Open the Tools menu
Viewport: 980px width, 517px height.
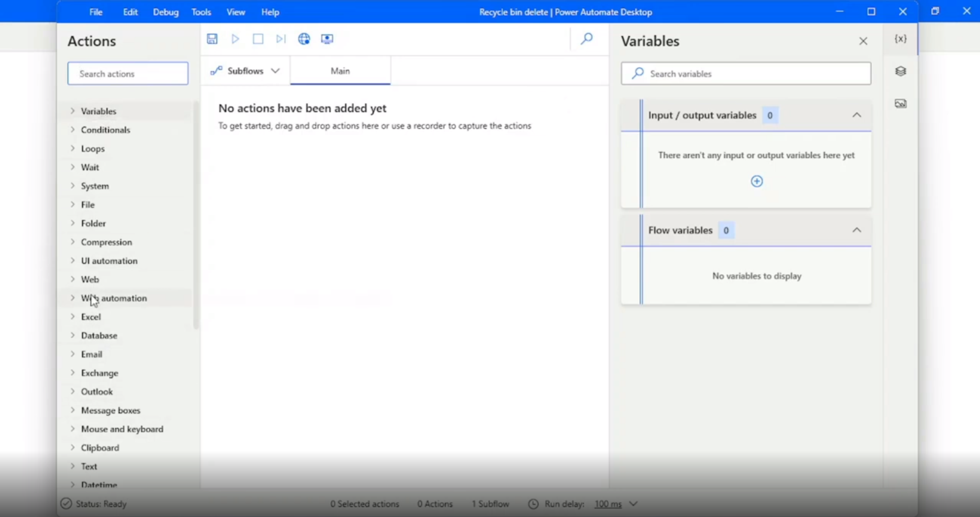202,12
